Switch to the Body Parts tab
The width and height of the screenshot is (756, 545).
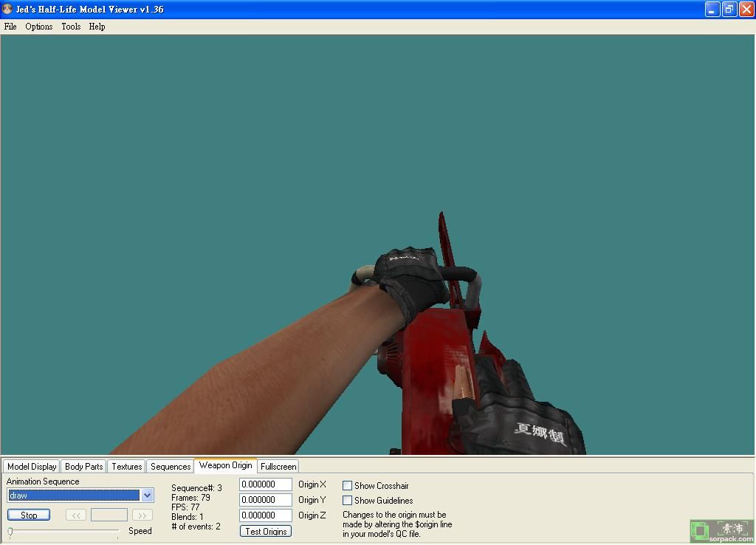click(83, 467)
